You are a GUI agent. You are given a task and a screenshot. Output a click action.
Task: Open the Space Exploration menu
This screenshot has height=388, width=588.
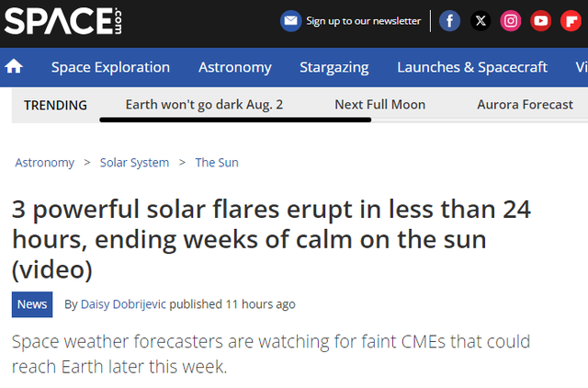point(110,67)
